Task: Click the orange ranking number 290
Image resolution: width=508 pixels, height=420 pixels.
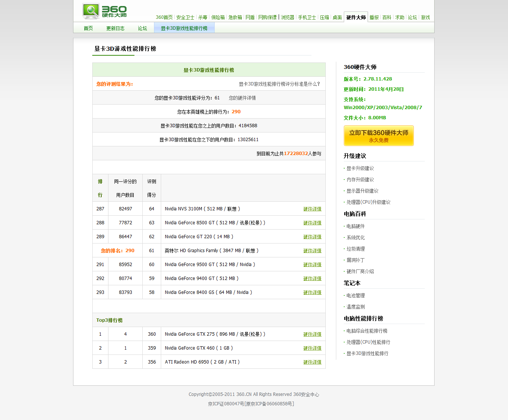Action: [x=236, y=112]
